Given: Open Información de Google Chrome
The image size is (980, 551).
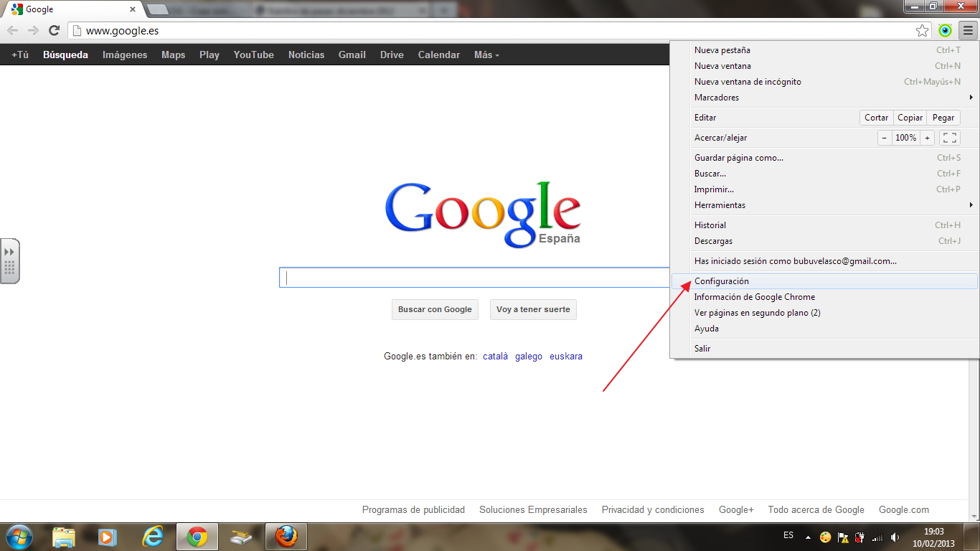Looking at the screenshot, I should 824,297.
